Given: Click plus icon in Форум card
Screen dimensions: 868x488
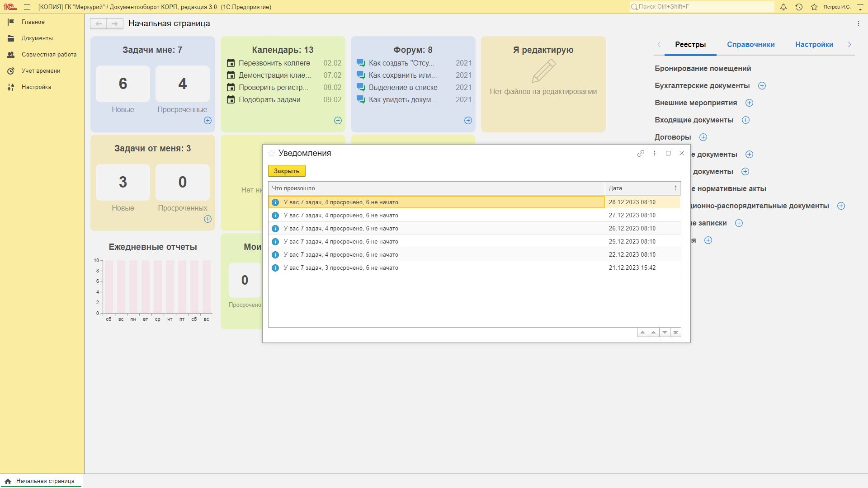Looking at the screenshot, I should coord(468,120).
